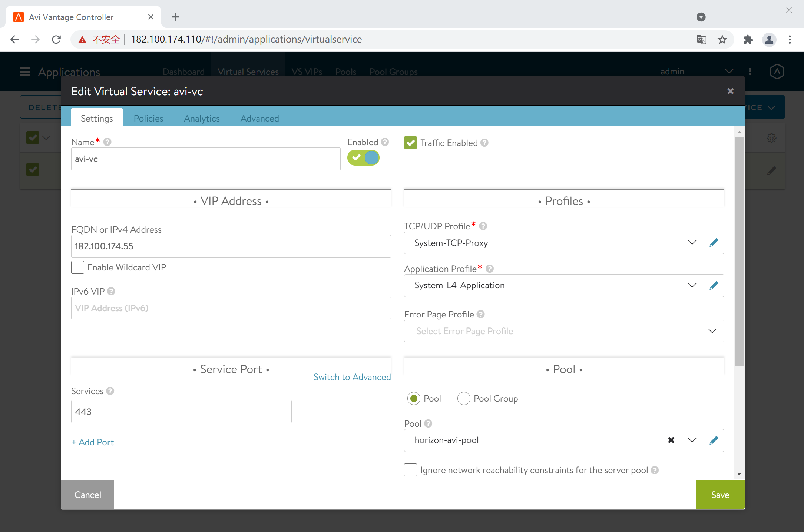The height and width of the screenshot is (532, 804).
Task: Select the Pool Group radio button
Action: pos(464,399)
